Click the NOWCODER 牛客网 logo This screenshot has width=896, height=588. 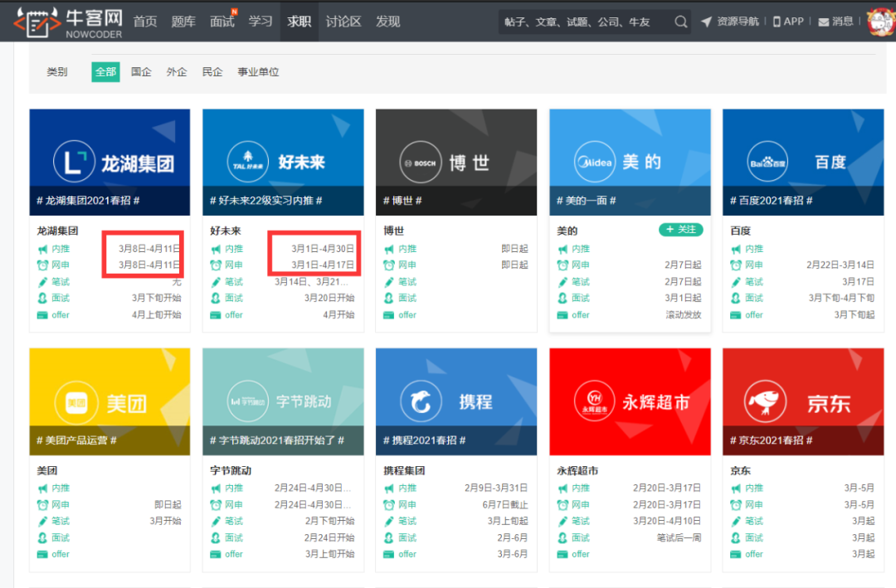68,23
